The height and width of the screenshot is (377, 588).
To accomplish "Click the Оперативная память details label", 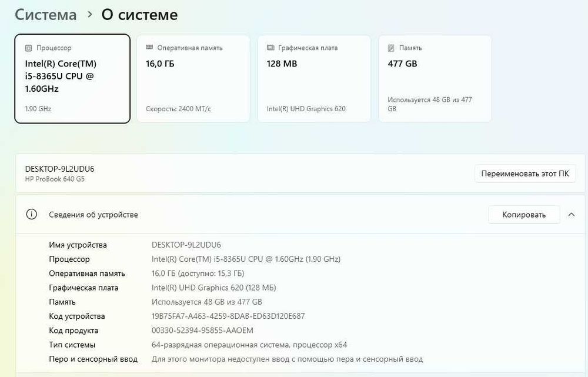I will point(87,273).
